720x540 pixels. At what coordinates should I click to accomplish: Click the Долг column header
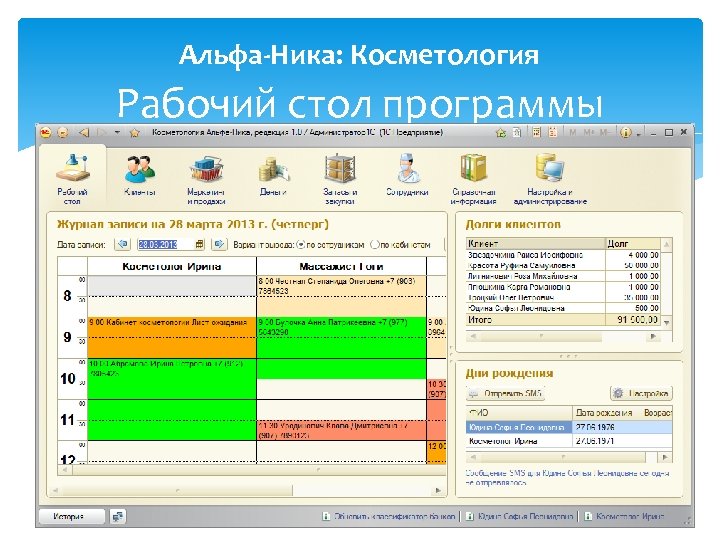point(633,243)
